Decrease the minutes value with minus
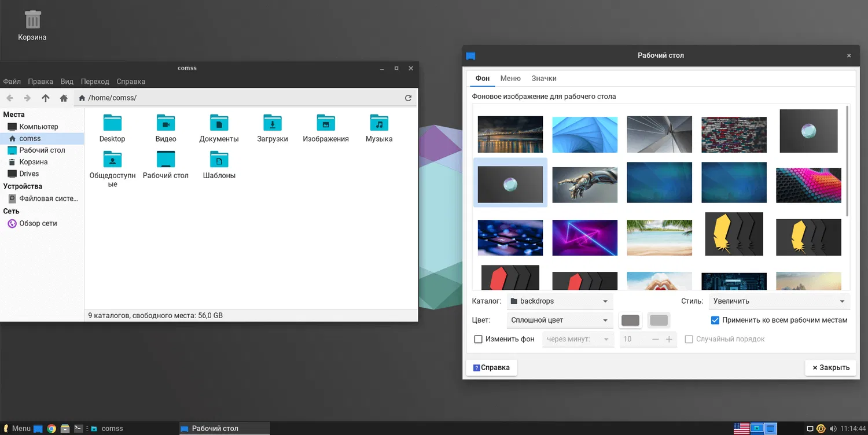 656,339
